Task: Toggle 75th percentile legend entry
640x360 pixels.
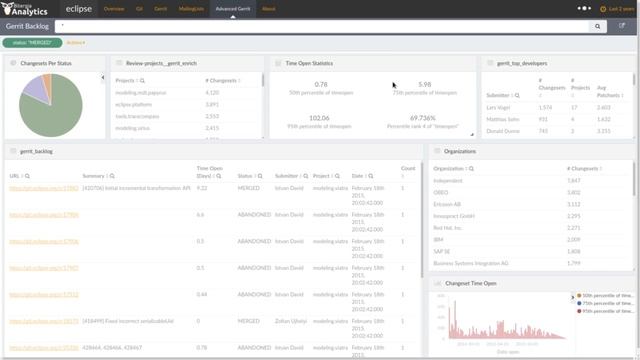Action: pos(606,303)
